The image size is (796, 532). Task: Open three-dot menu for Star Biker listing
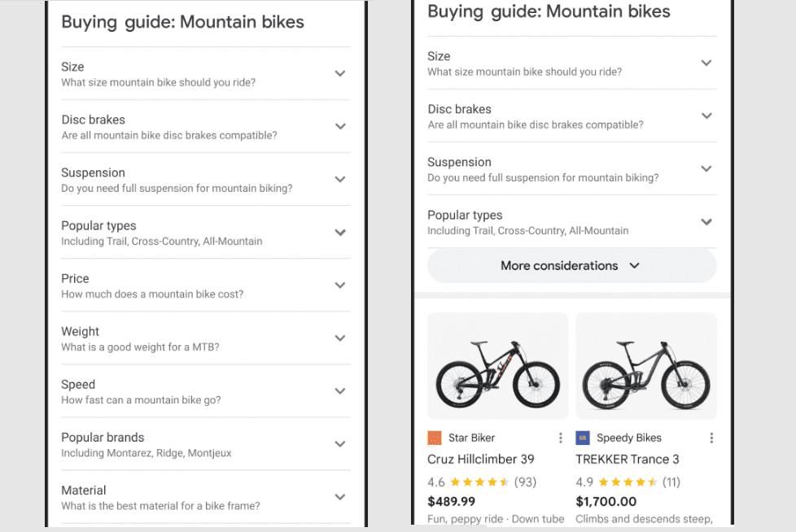560,438
